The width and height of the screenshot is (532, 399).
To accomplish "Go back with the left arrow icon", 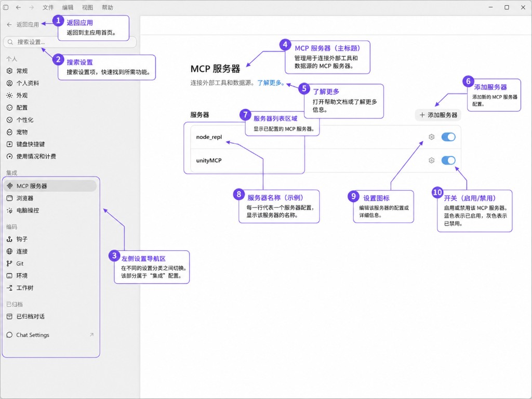I will pos(18,7).
